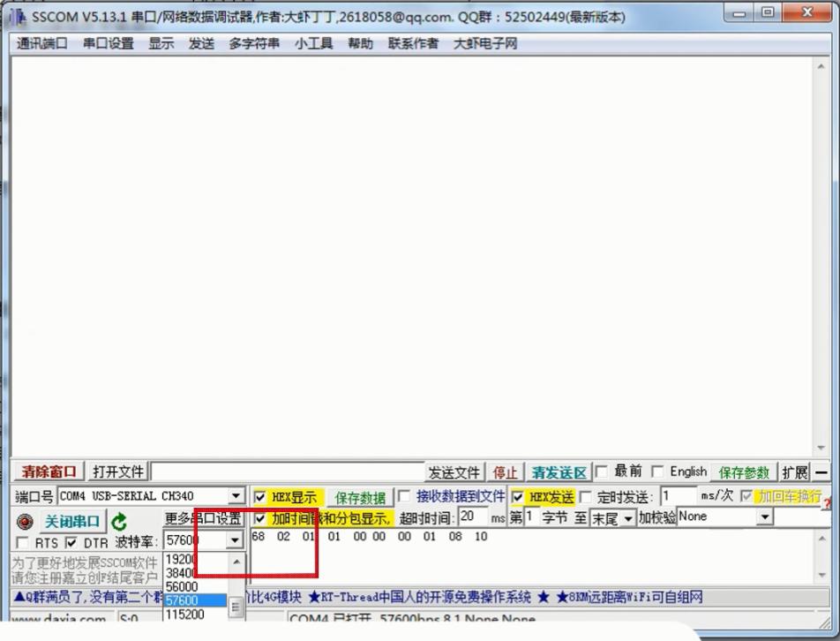Open the 通讯端口 menu
Image resolution: width=840 pixels, height=641 pixels.
41,43
